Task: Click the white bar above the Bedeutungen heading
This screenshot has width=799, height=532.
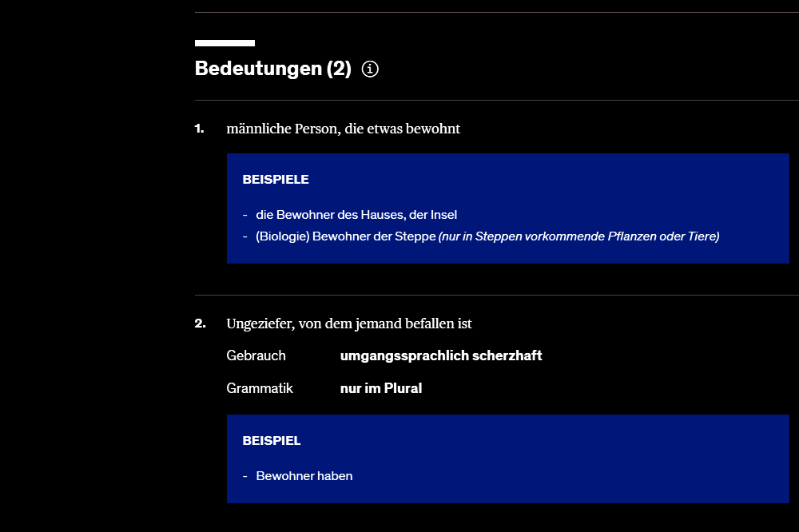Action: (x=225, y=43)
